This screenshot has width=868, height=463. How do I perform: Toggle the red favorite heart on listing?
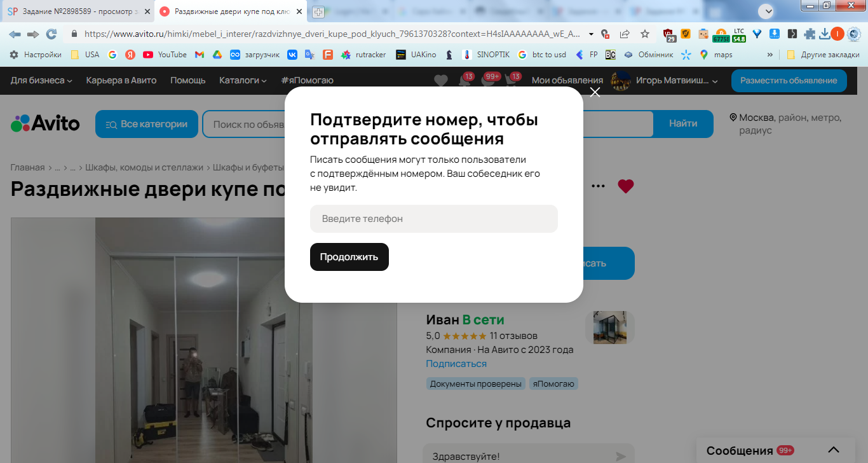click(626, 186)
